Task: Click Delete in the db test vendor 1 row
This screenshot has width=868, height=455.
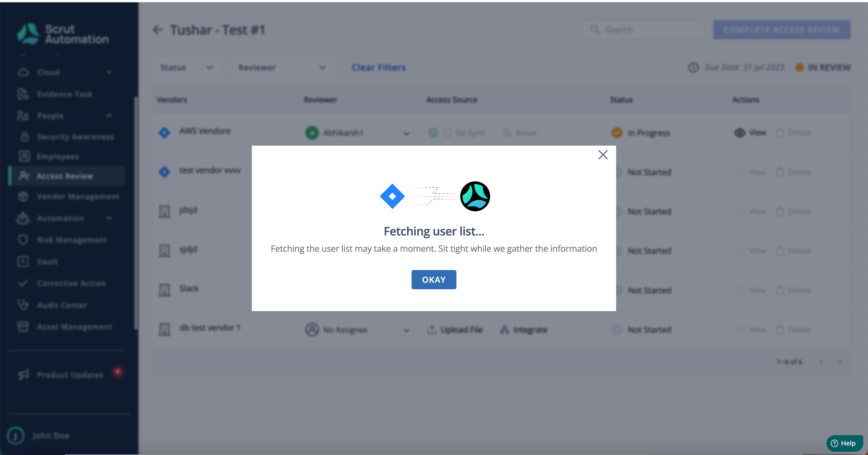Action: coord(794,329)
